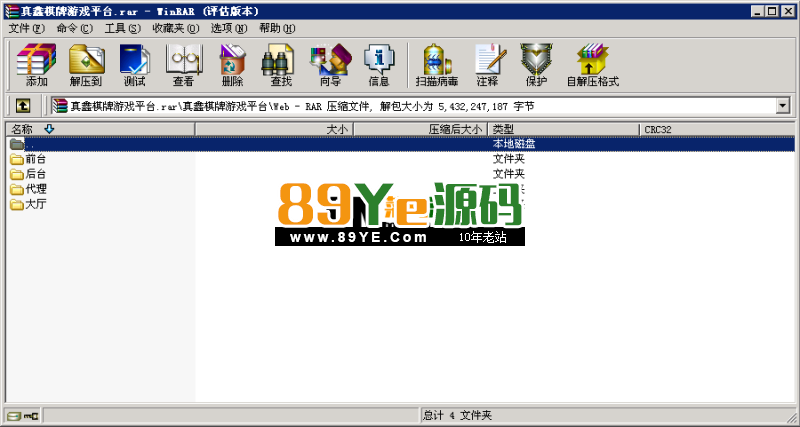800x427 pixels.
Task: Expand the archive path dropdown arrow
Action: point(783,105)
